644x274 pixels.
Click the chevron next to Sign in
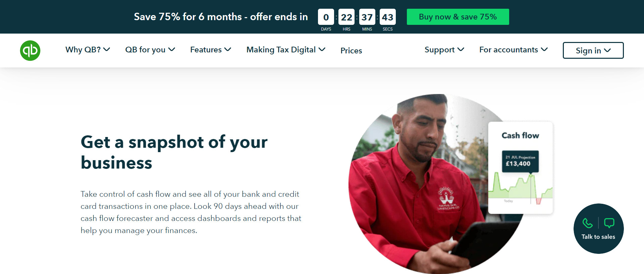tap(607, 50)
